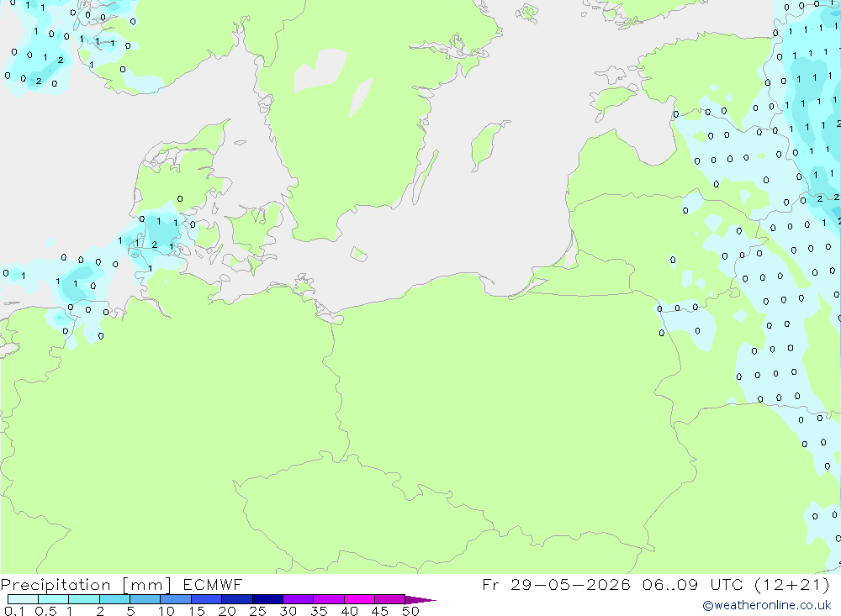
Task: Click the narrow Öland island
Action: tap(426, 177)
